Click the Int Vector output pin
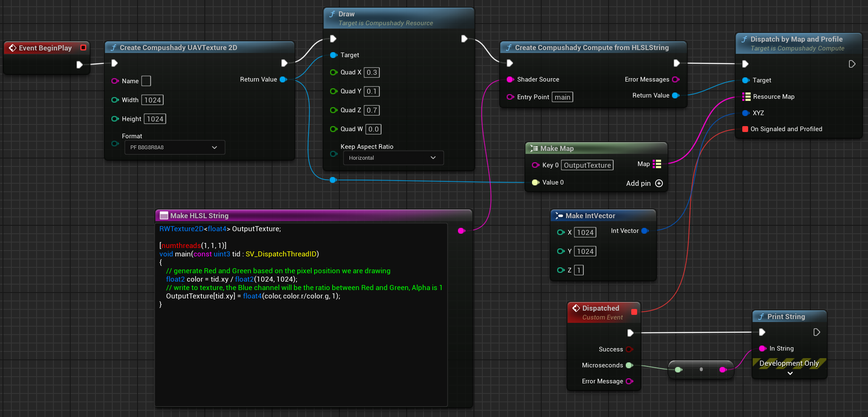868x417 pixels. pos(645,231)
